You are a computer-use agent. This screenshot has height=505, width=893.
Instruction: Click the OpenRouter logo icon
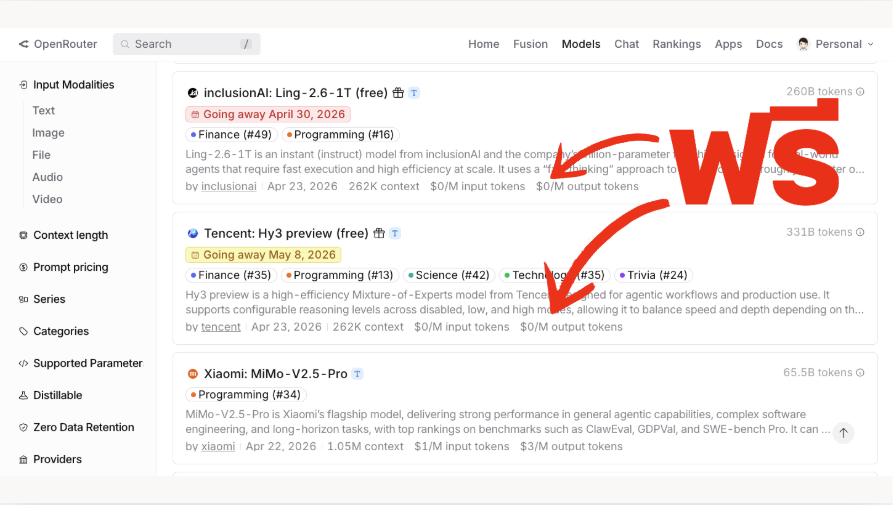point(23,44)
